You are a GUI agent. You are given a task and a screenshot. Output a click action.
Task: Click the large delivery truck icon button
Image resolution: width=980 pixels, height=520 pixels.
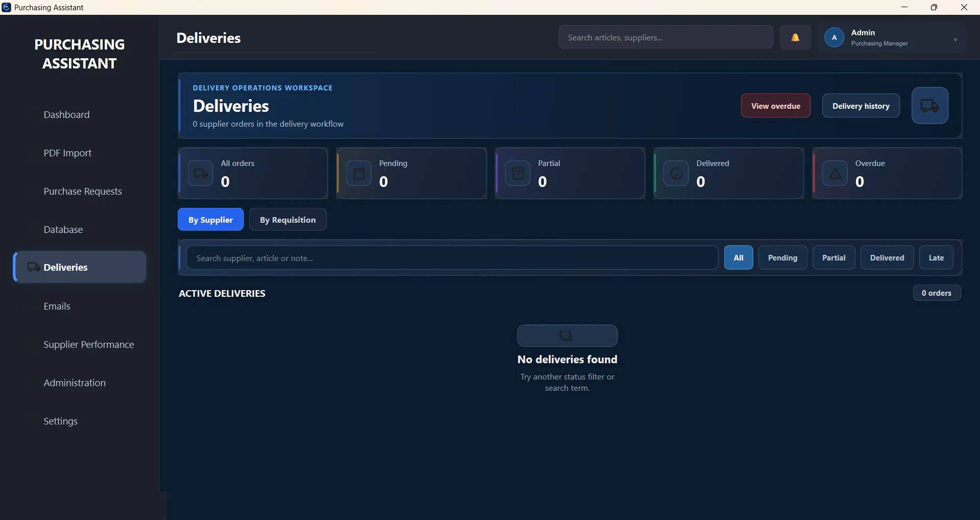tap(930, 106)
